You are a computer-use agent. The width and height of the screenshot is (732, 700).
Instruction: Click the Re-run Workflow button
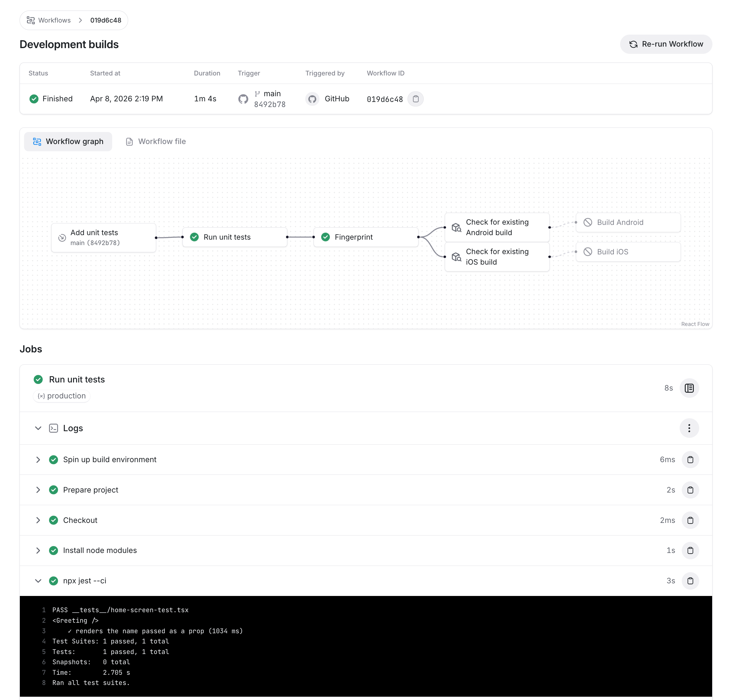(x=666, y=44)
